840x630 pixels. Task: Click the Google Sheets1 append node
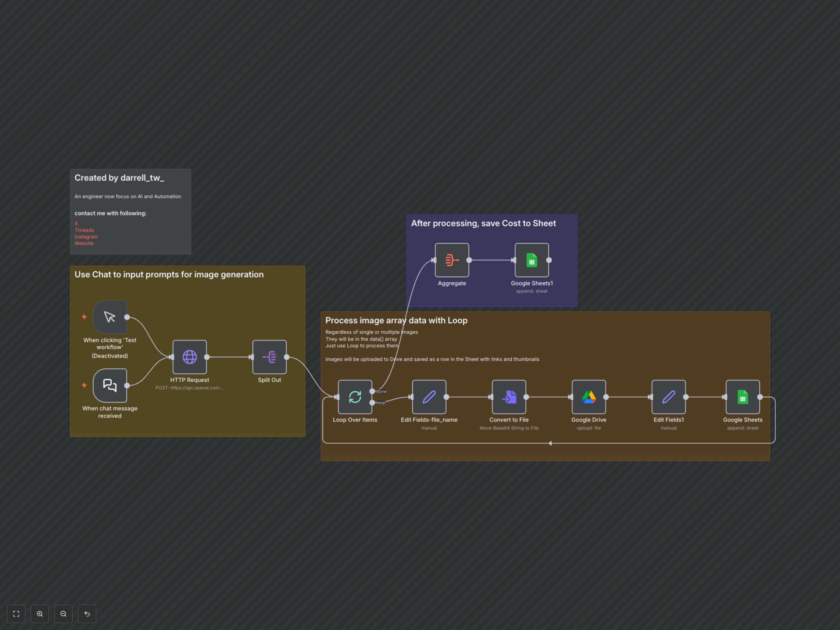[x=532, y=260]
